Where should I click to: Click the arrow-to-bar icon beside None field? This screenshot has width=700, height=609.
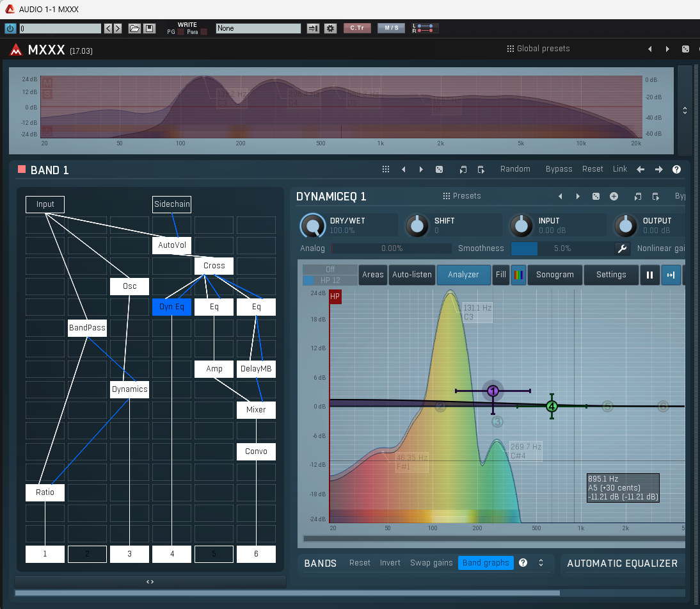point(313,28)
